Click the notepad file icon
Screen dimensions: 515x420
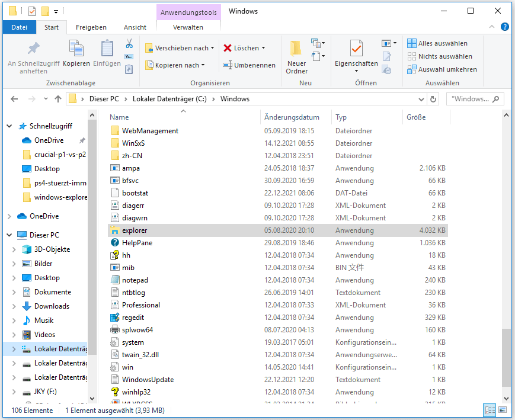114,280
